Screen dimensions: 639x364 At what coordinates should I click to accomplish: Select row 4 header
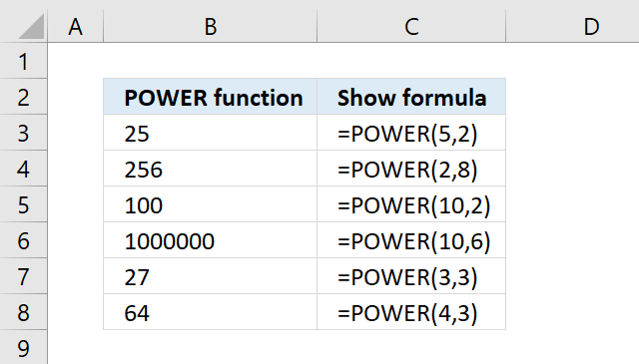24,169
